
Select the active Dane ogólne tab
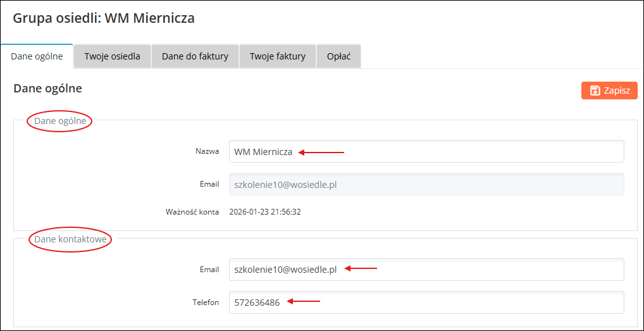(37, 56)
